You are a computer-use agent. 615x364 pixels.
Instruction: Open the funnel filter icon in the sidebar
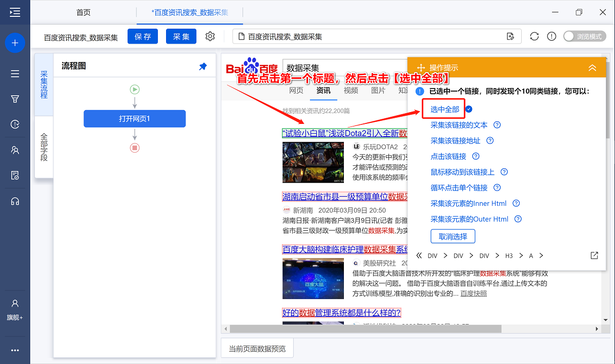pos(15,99)
